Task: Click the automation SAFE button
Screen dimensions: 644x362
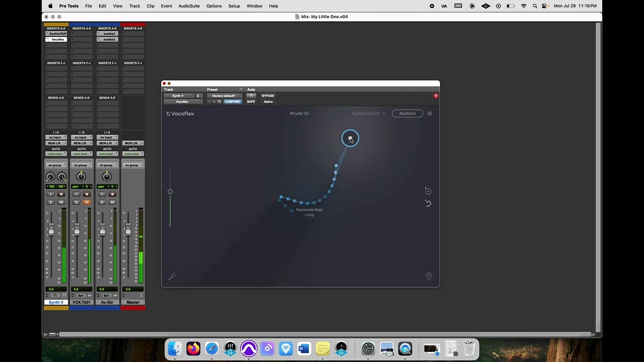Action: pyautogui.click(x=251, y=102)
